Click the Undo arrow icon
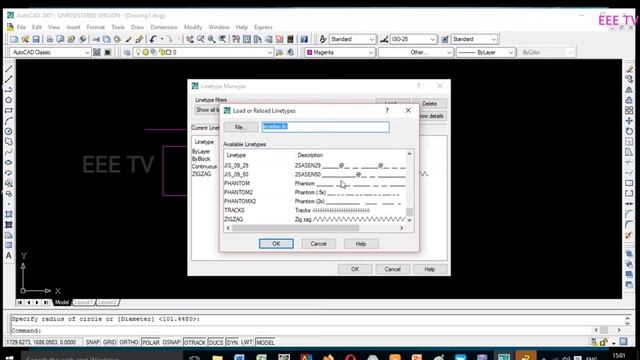Image resolution: width=640 pixels, height=360 pixels. point(153,39)
